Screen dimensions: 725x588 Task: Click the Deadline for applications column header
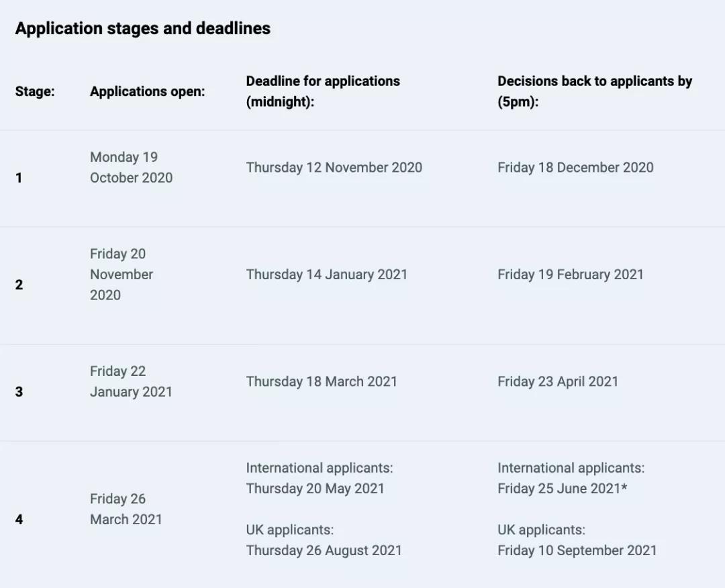[323, 91]
